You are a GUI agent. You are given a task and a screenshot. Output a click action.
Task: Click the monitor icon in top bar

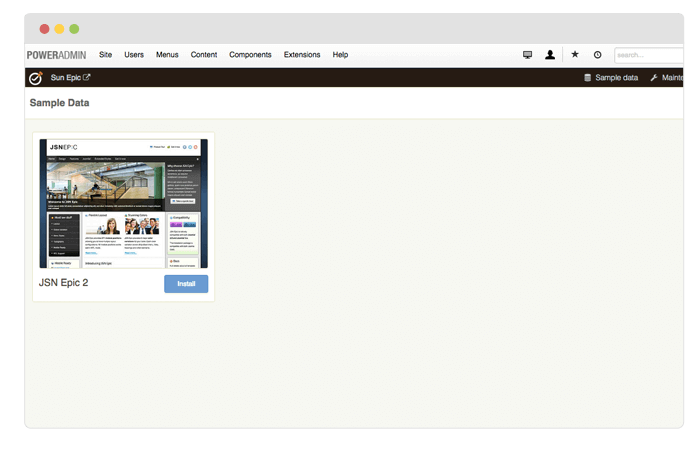[527, 55]
